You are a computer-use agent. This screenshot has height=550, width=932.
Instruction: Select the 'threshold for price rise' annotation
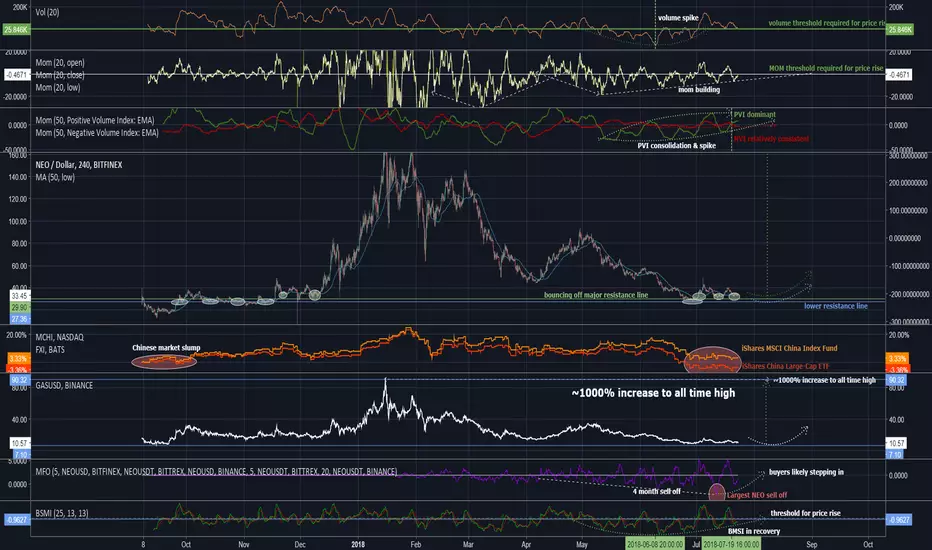[x=805, y=513]
